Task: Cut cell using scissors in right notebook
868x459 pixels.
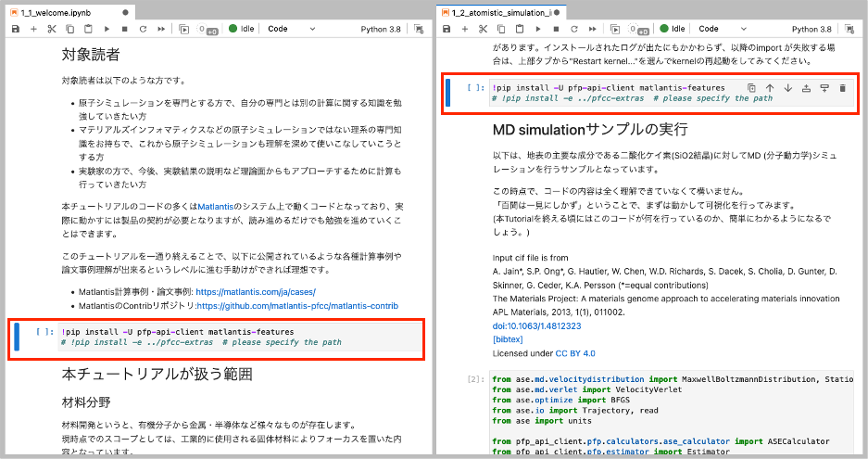Action: point(484,29)
